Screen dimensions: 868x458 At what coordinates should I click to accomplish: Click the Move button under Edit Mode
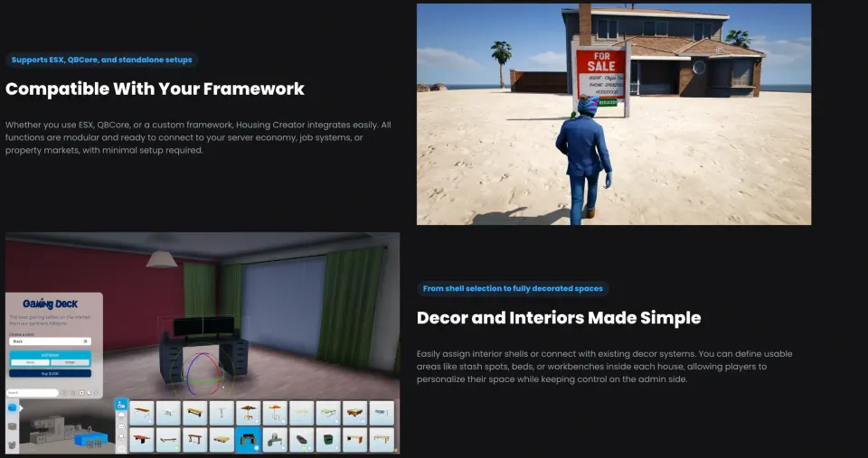(x=30, y=362)
